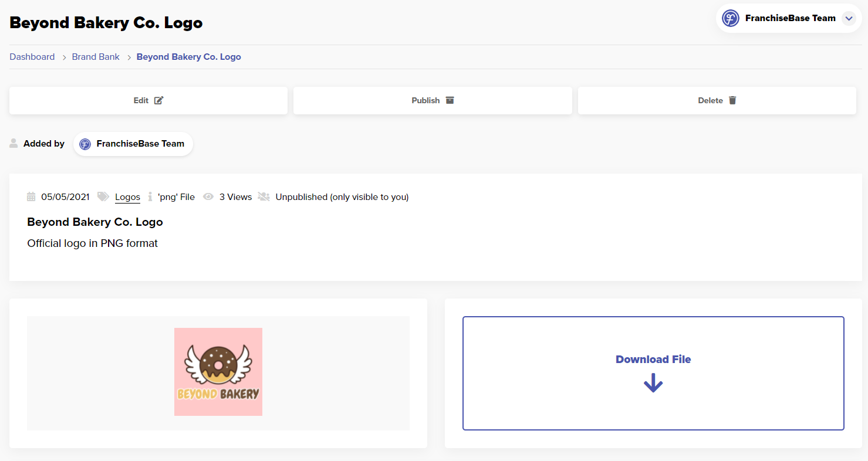Click the Beyond Bakery Co. Logo breadcrumb
Screen dimensions: 868x461
coord(188,57)
